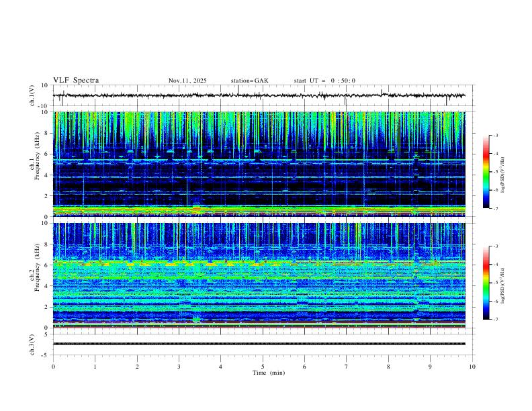Click the "log(PSD)(V²/Hz)" label of ch.1 colorbar

pos(503,175)
